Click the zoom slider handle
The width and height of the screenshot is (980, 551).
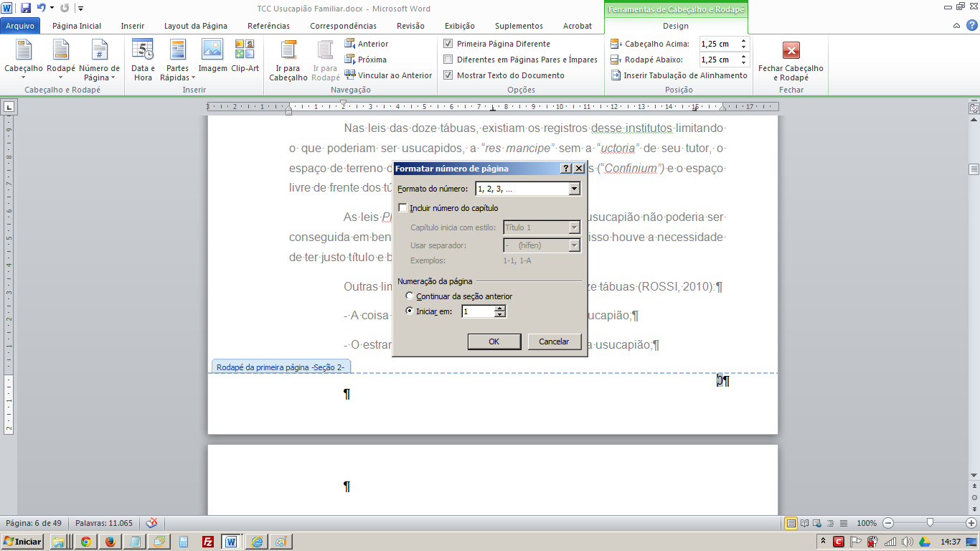[930, 523]
